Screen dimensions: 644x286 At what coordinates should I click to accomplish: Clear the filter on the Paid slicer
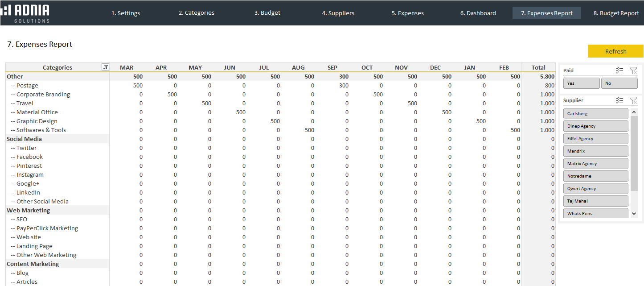[x=633, y=70]
